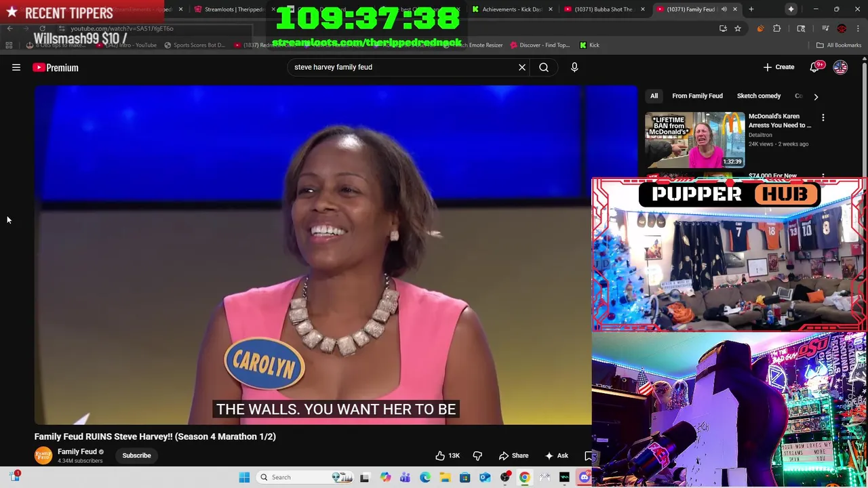
Task: Open Discord on the taskbar
Action: (x=585, y=477)
